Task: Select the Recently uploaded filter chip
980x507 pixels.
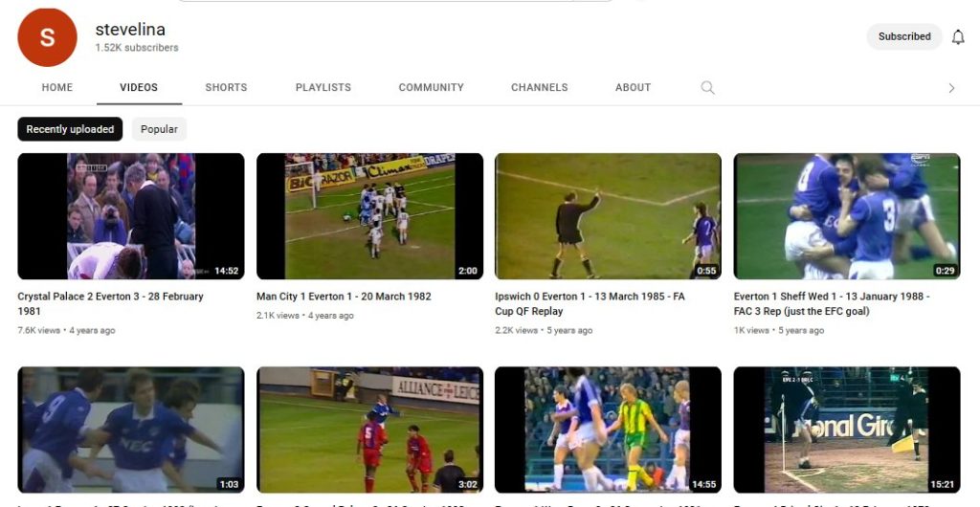Action: click(x=70, y=129)
